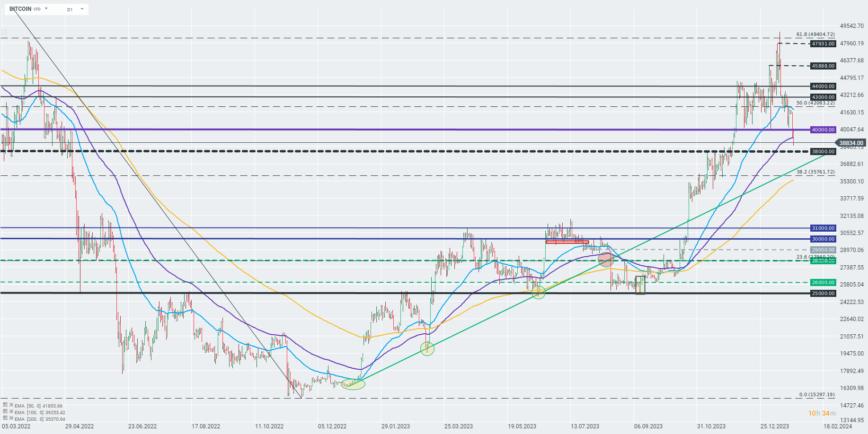Click the candle countdown timer 10h 34m
The image size is (868, 434).
click(x=822, y=413)
